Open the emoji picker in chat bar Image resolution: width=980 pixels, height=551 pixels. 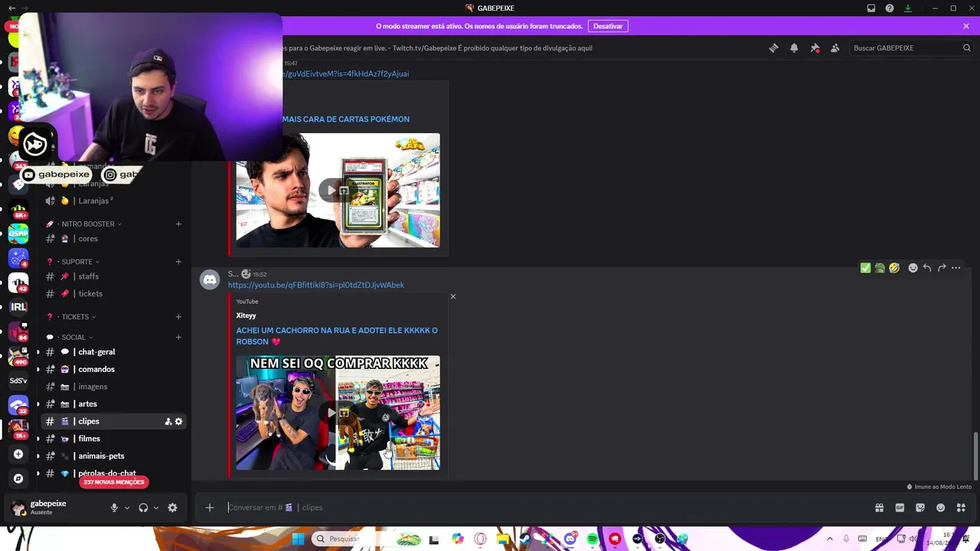pos(941,507)
